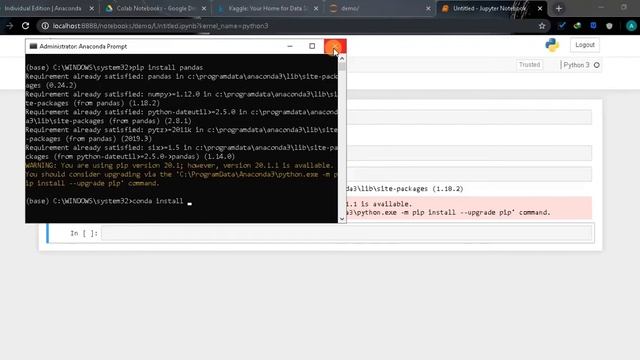
Task: Maximize the Anaconda Prompt window
Action: [x=312, y=46]
